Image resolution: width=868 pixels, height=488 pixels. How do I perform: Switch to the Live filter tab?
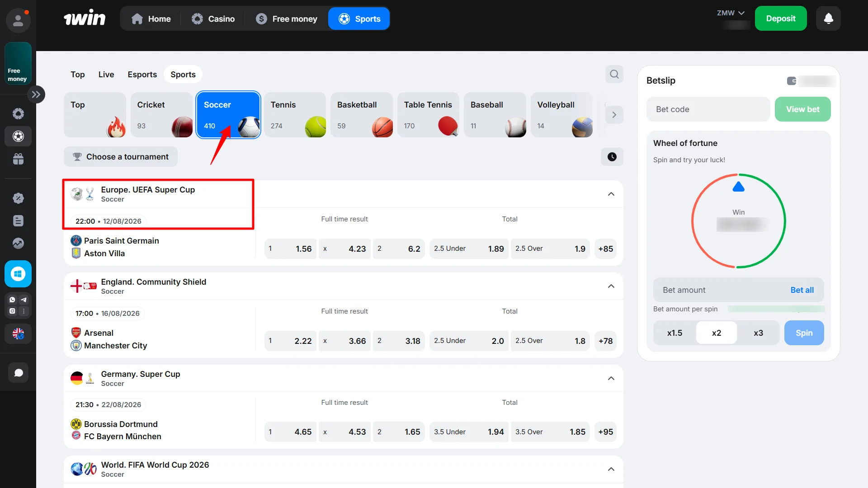click(x=106, y=75)
